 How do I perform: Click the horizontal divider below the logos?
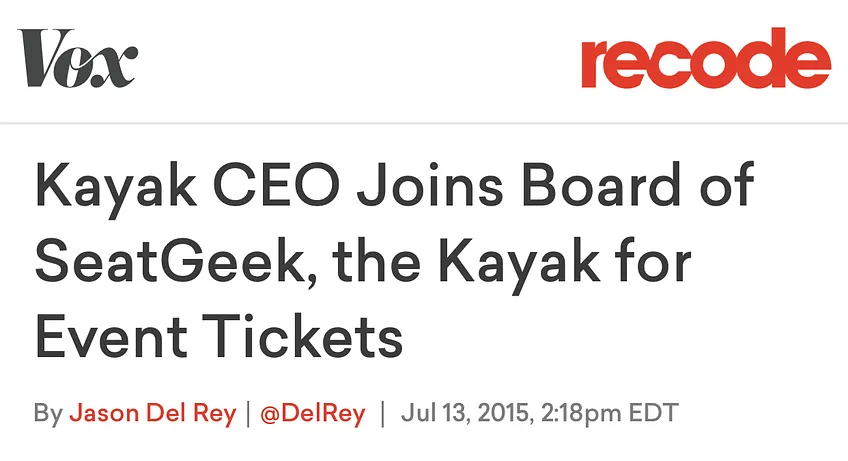pos(424,123)
